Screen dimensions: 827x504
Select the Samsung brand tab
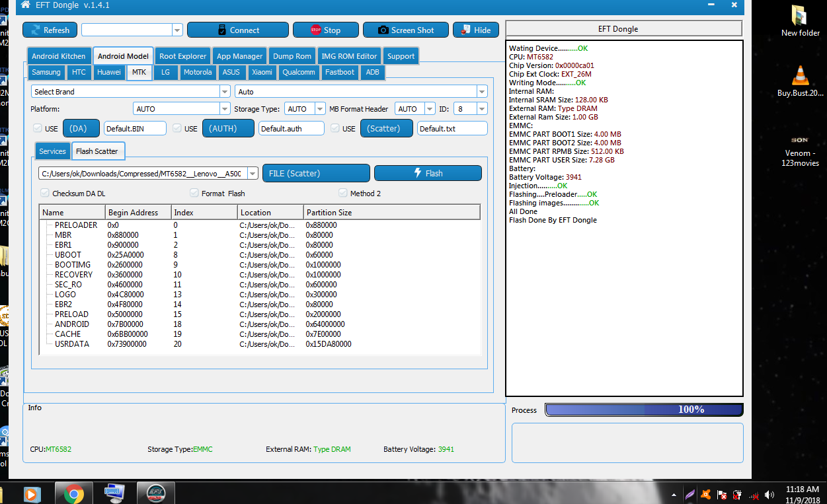(x=46, y=72)
